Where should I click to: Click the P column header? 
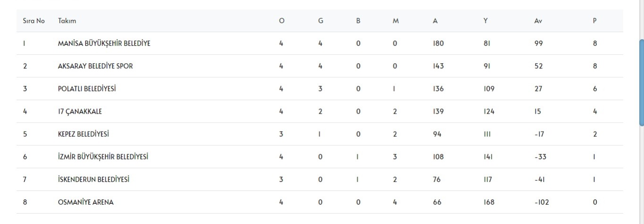595,21
